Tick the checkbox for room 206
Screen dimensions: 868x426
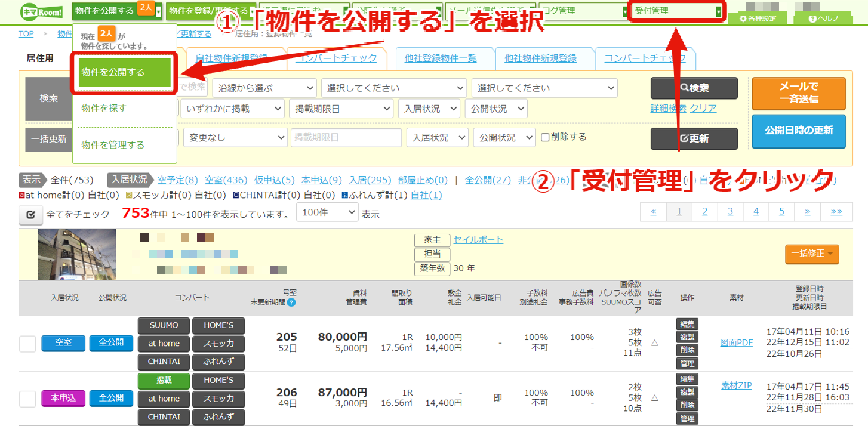pos(27,399)
